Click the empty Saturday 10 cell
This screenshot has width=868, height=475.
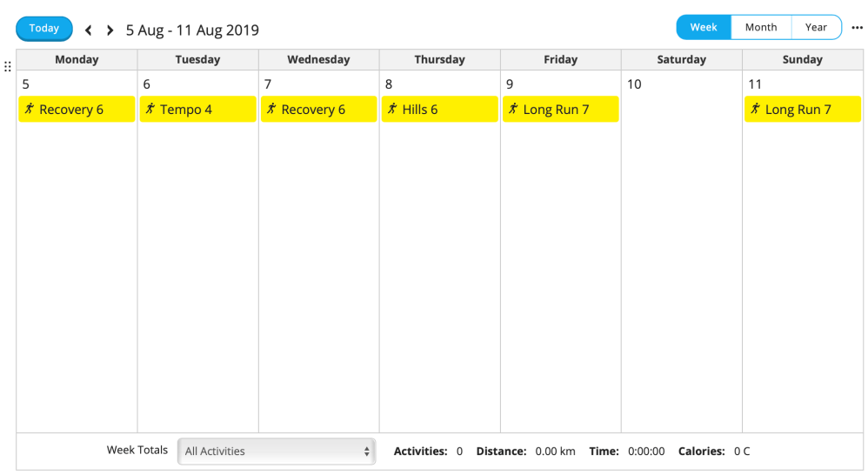click(681, 261)
